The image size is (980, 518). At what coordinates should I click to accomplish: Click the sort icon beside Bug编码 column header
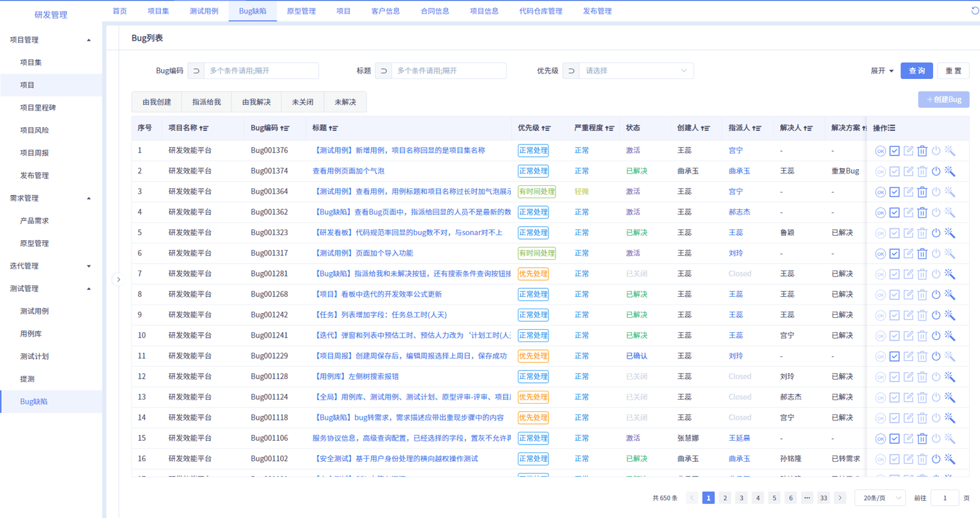click(284, 128)
